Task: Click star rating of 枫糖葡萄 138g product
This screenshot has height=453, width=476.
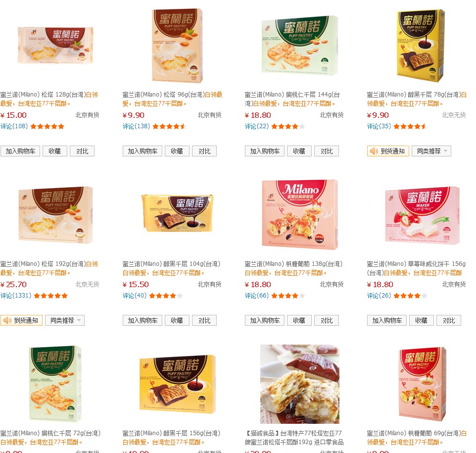Action: pos(288,296)
